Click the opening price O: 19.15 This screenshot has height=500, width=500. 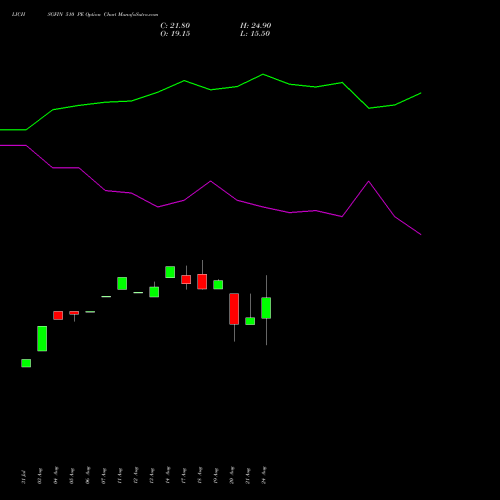tap(175, 34)
